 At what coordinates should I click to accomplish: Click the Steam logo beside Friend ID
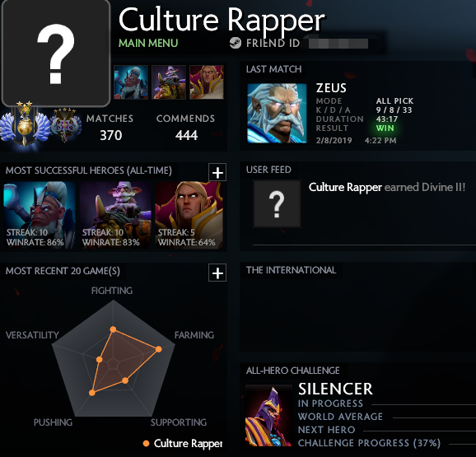[x=236, y=43]
